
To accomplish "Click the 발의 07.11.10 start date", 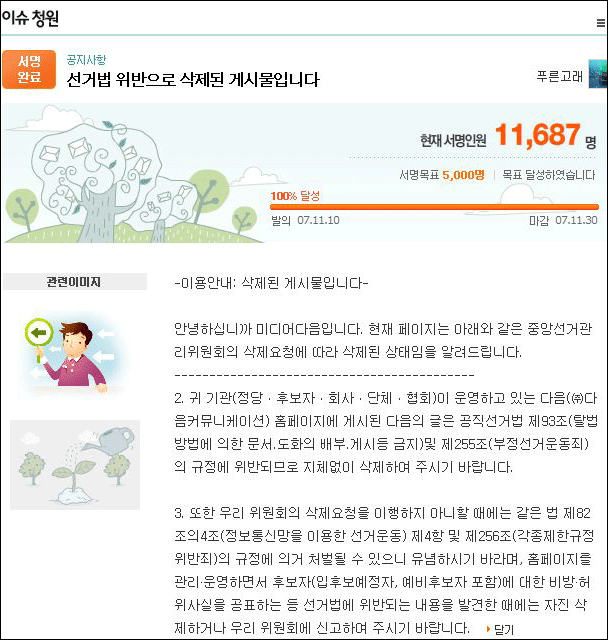I will [305, 220].
